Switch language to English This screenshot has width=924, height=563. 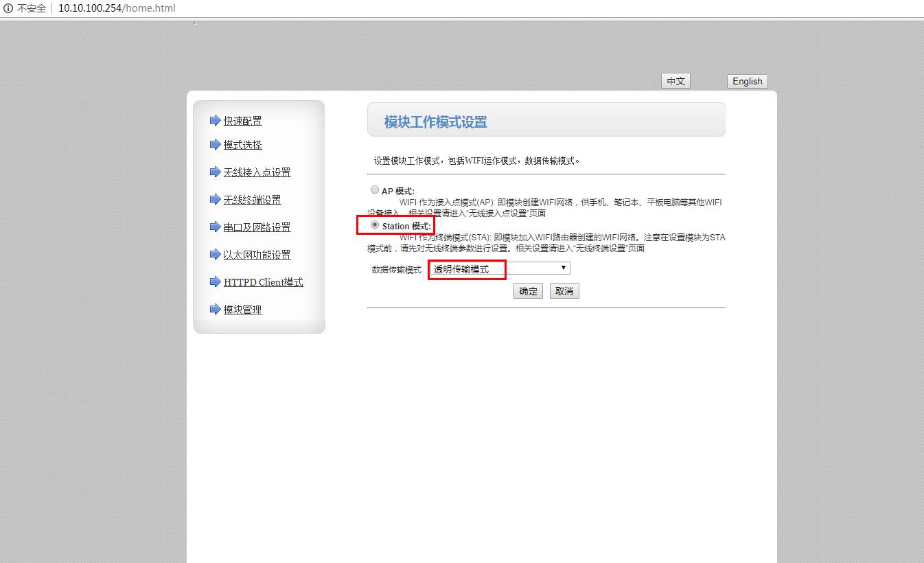(747, 81)
